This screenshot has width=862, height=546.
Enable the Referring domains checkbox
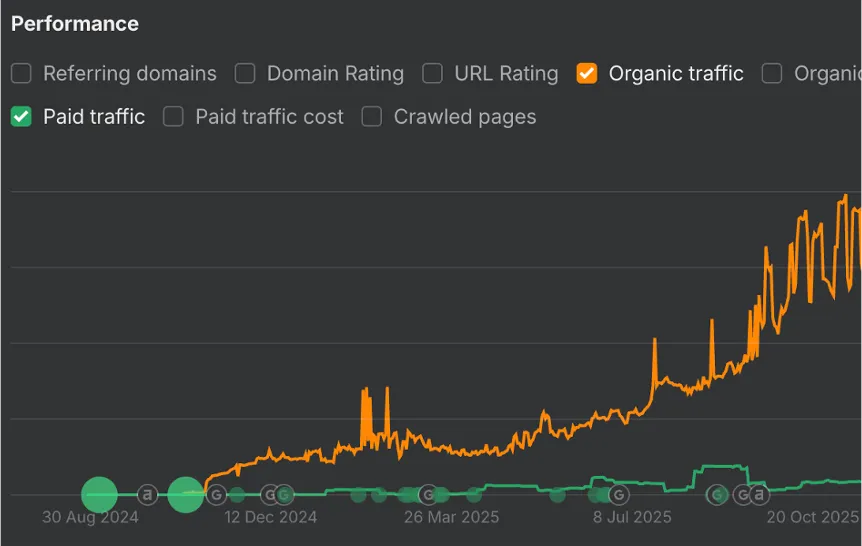[21, 73]
